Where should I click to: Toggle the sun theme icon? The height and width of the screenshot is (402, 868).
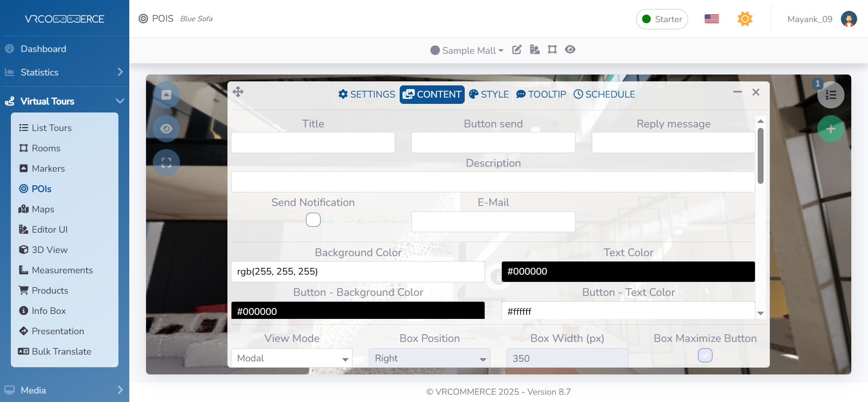click(x=745, y=19)
